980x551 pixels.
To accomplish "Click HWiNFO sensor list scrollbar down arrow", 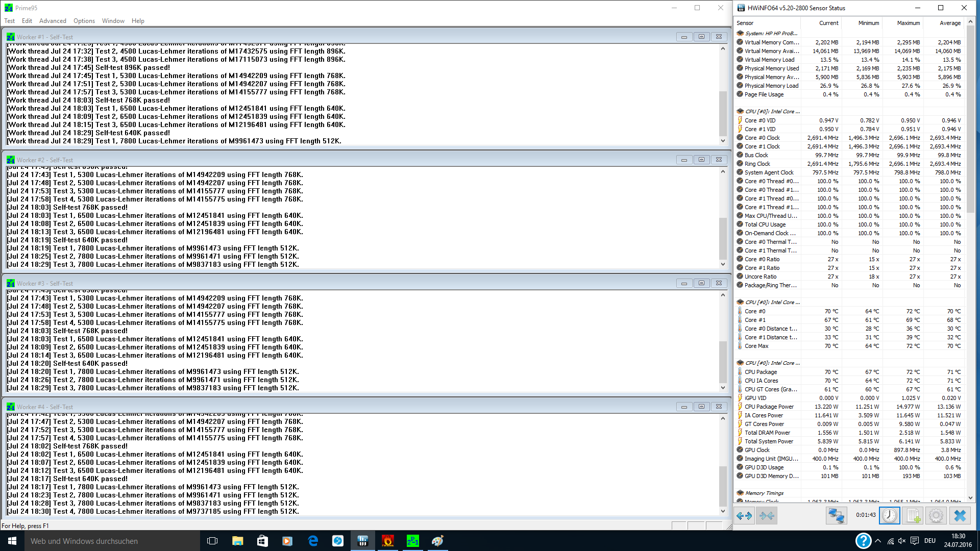I will coord(970,498).
